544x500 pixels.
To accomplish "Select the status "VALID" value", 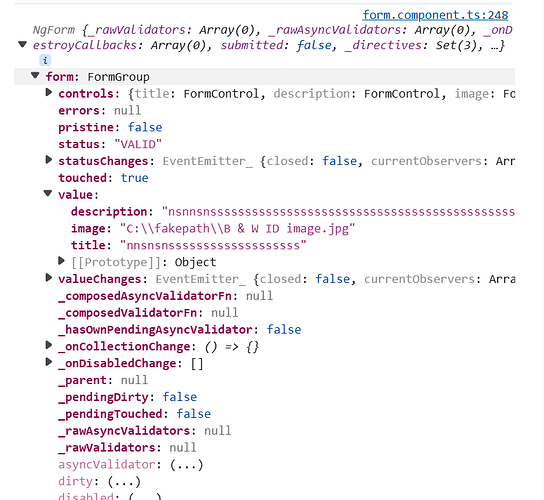I will [x=138, y=144].
